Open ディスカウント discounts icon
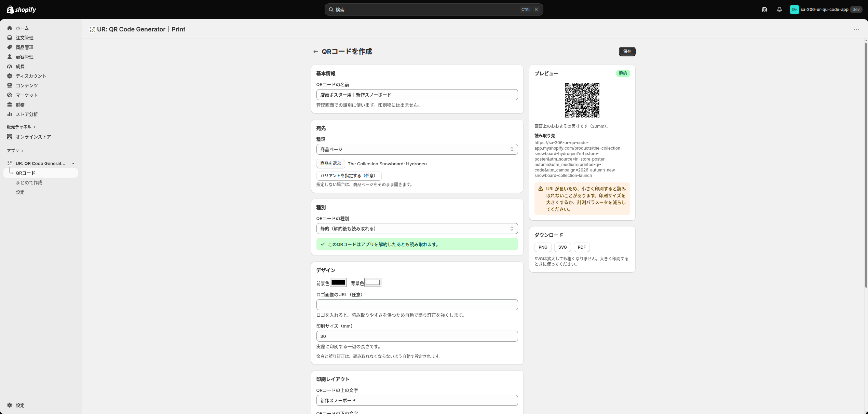 [10, 76]
